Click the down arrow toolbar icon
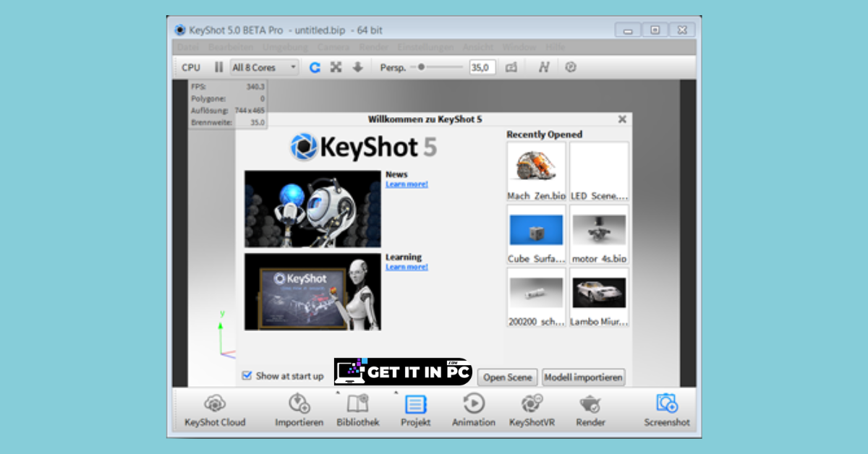The image size is (868, 454). [x=357, y=67]
